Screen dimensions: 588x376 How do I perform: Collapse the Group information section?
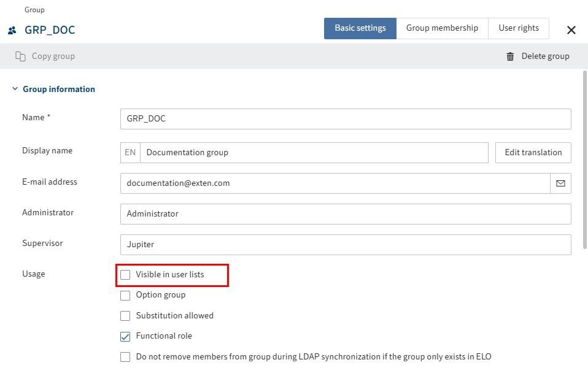[x=15, y=88]
